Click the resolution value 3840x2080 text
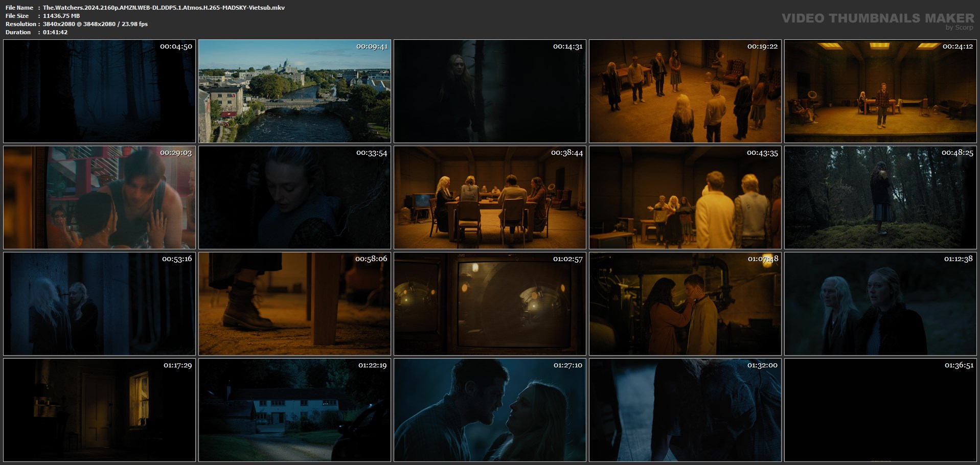The height and width of the screenshot is (465, 980). [95, 24]
